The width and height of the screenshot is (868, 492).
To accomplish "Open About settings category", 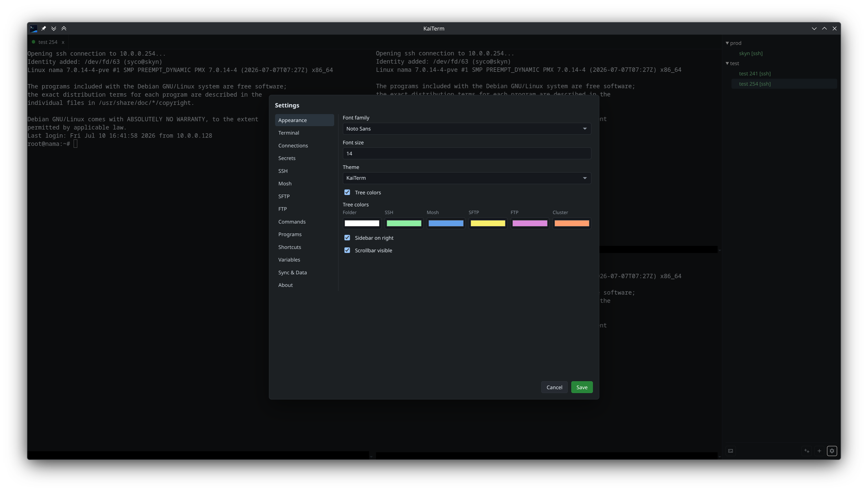I will tap(304, 285).
